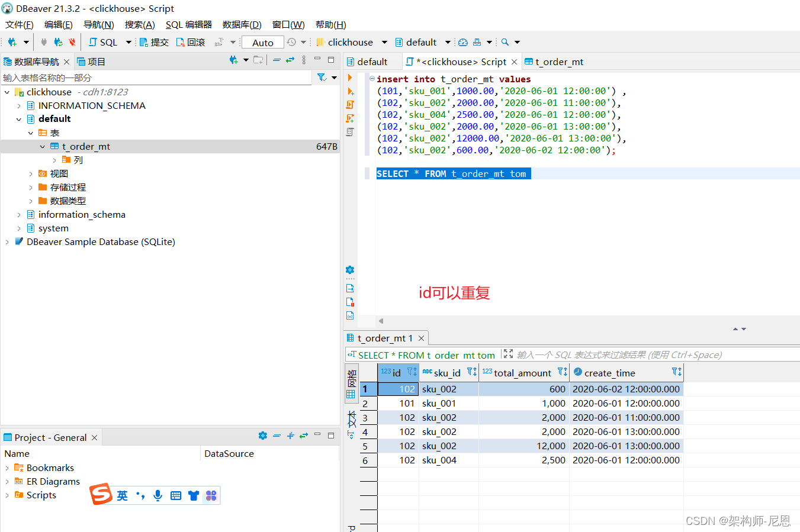Click the table name filter input field

pos(156,78)
